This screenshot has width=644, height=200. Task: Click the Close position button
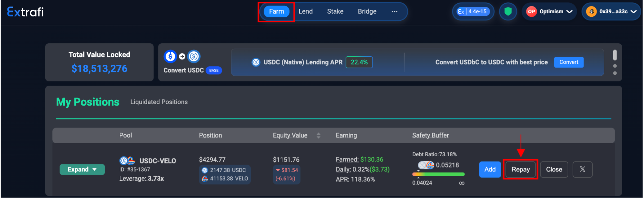point(554,169)
